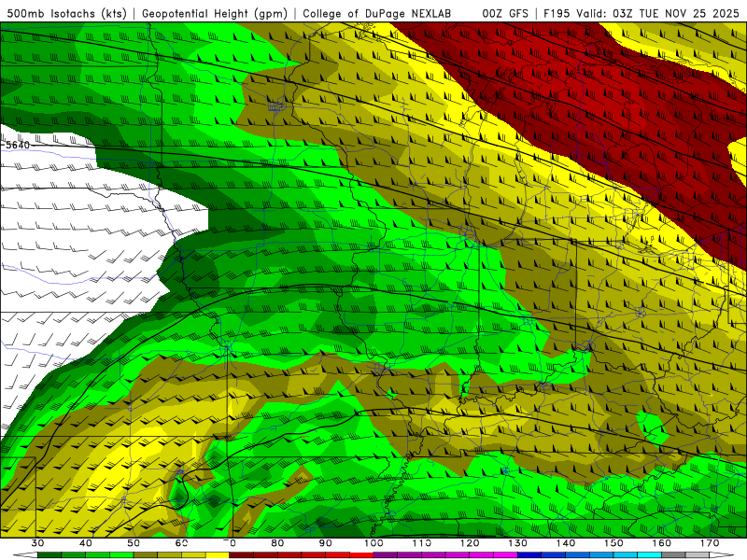
Task: Select the purple swatch right after 100
Action: click(x=386, y=555)
